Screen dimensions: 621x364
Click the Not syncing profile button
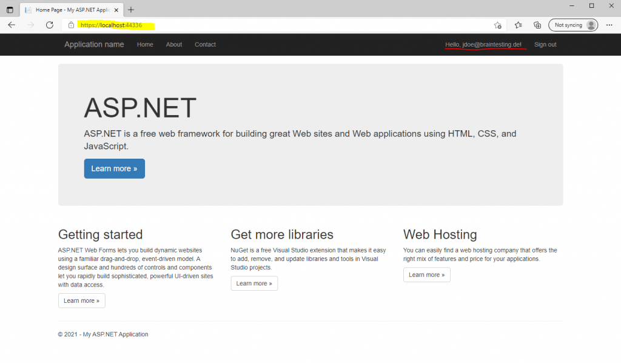[573, 25]
